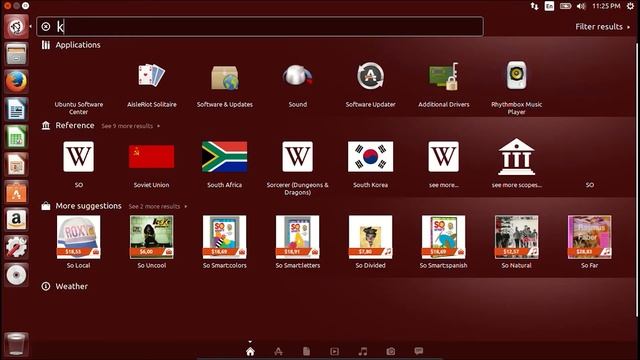Click the Ubuntu Dash launcher button
The width and height of the screenshot is (640, 360).
pos(16,27)
